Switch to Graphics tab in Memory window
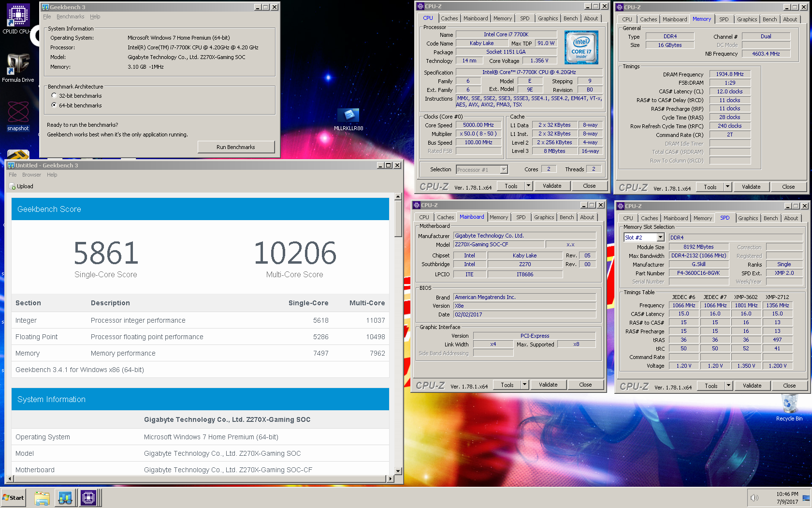This screenshot has height=508, width=812. point(747,19)
